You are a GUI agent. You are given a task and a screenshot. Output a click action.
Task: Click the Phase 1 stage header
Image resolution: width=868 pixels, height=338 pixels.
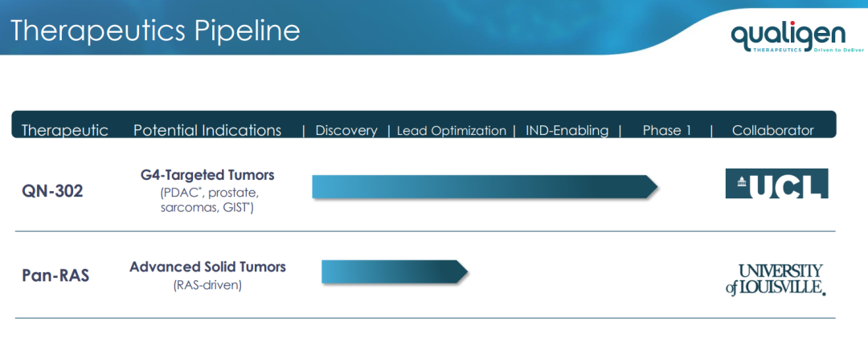666,131
